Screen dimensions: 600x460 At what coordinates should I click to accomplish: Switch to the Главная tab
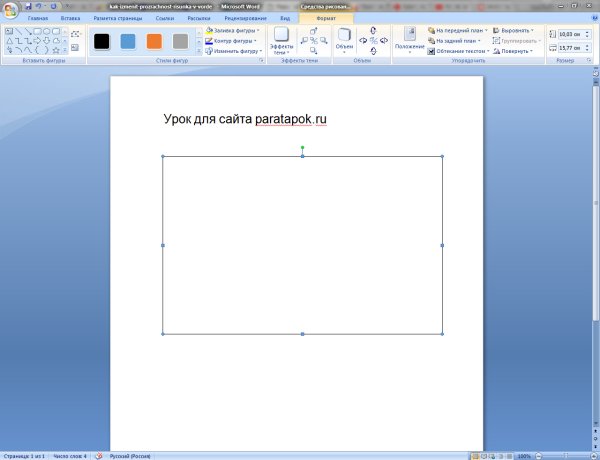point(37,18)
